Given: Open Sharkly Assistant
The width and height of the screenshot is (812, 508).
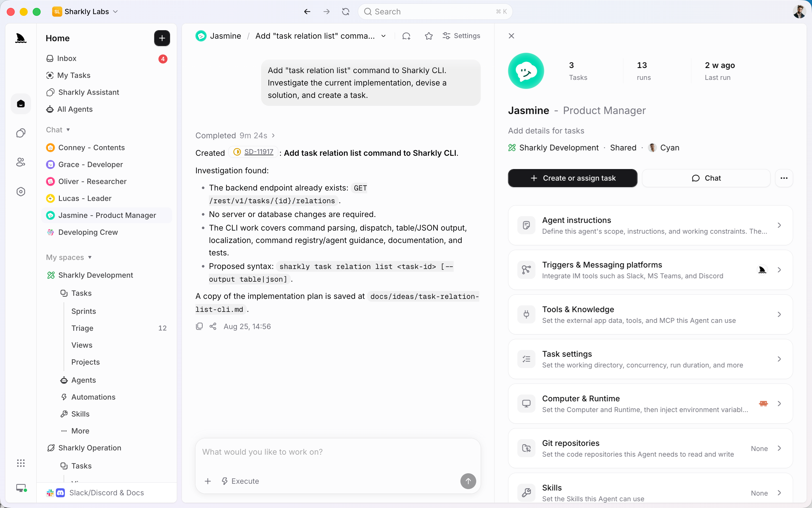Looking at the screenshot, I should (x=107, y=92).
